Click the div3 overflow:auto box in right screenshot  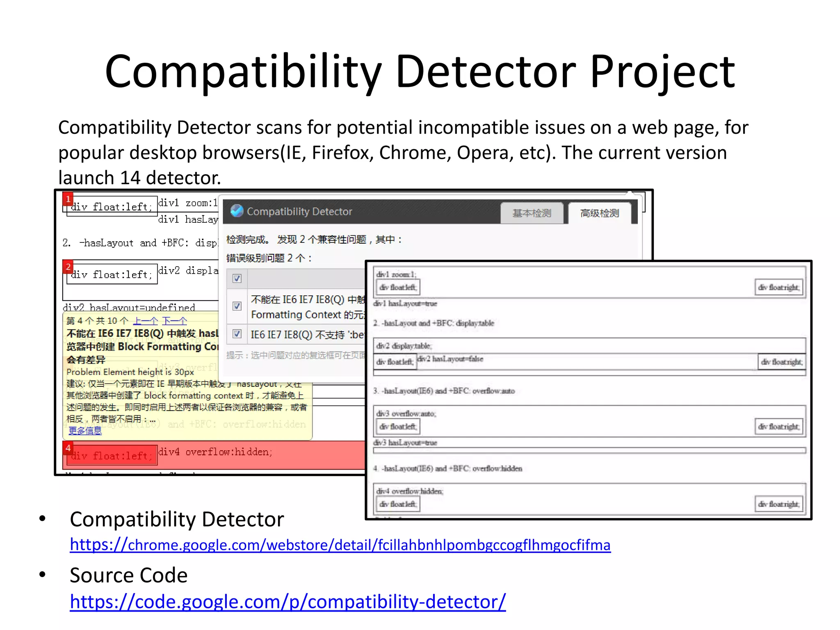point(589,420)
